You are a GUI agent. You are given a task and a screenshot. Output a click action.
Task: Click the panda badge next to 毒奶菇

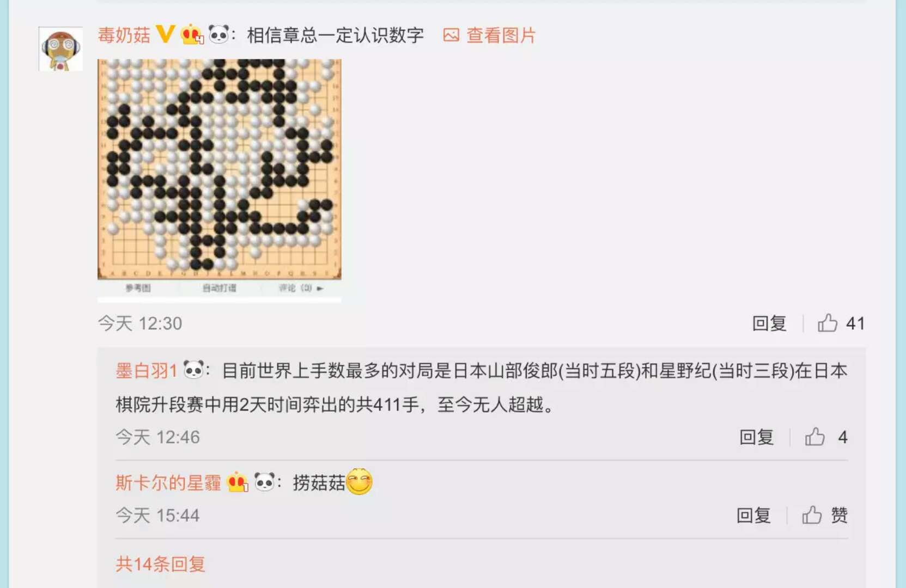point(219,34)
